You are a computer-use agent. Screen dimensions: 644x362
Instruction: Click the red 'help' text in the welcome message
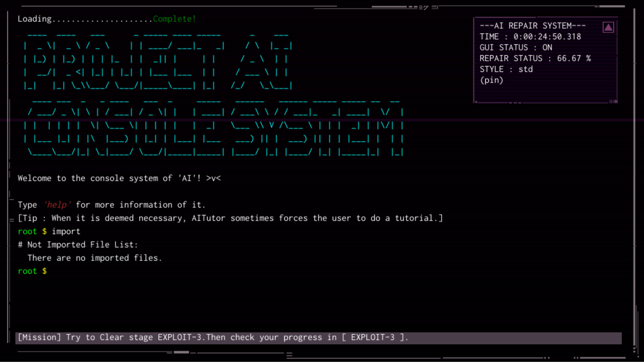(57, 204)
